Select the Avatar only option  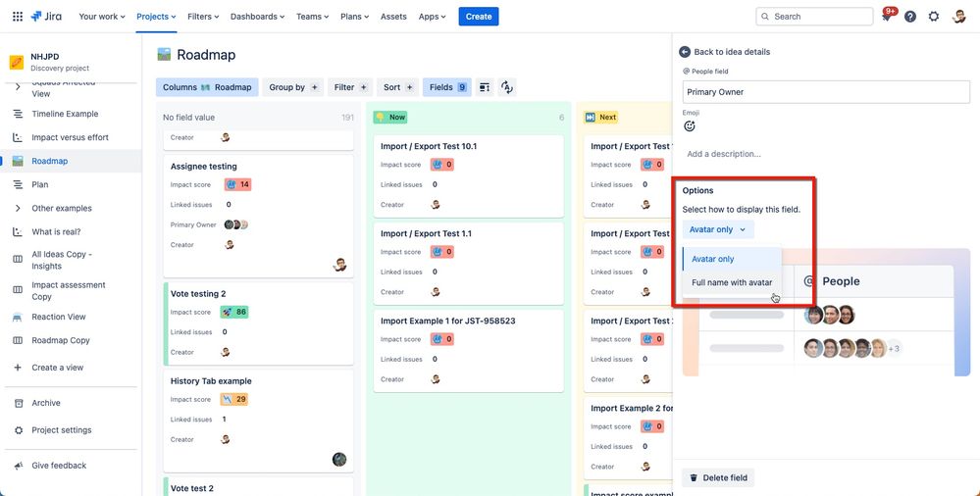pyautogui.click(x=731, y=259)
